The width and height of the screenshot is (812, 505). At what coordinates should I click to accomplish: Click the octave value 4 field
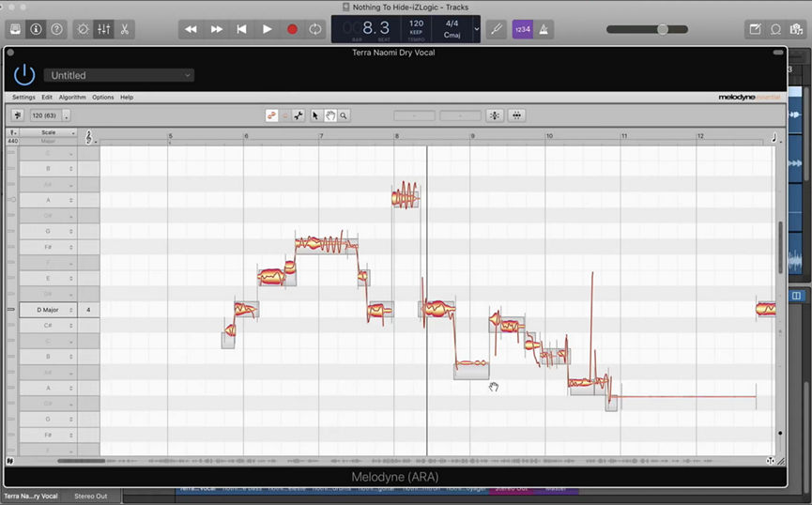(88, 310)
